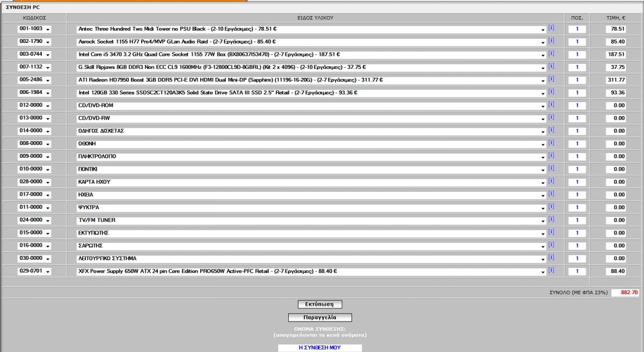This screenshot has height=352, width=644.
Task: Click the ΚΩΔΙΚΟΣ column header
Action: click(x=34, y=18)
